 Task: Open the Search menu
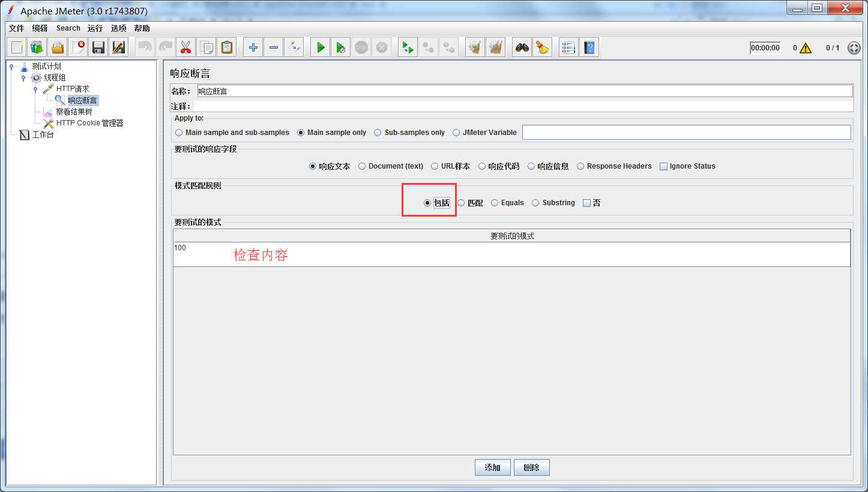pos(68,28)
